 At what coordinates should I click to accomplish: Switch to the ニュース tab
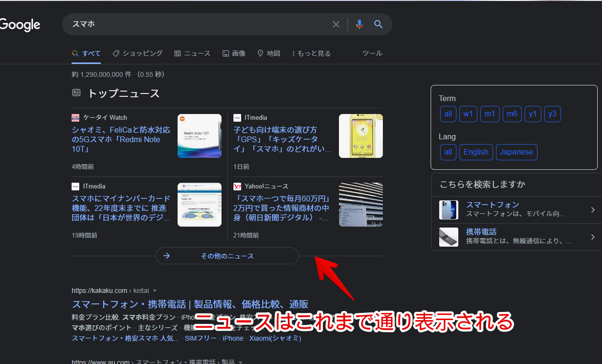tap(192, 53)
